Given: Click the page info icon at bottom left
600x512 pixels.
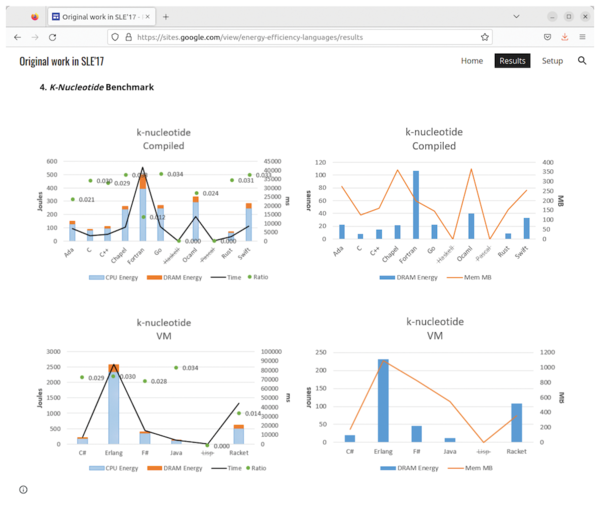Looking at the screenshot, I should click(x=23, y=489).
